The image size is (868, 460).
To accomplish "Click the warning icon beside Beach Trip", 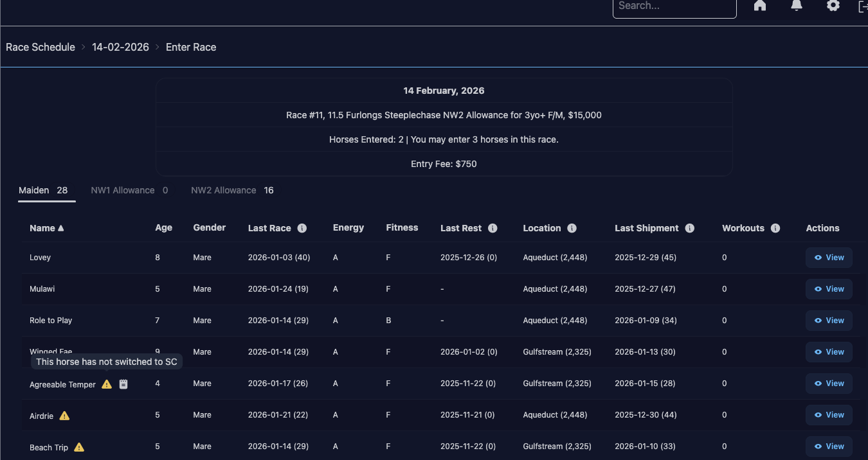I will pyautogui.click(x=79, y=447).
